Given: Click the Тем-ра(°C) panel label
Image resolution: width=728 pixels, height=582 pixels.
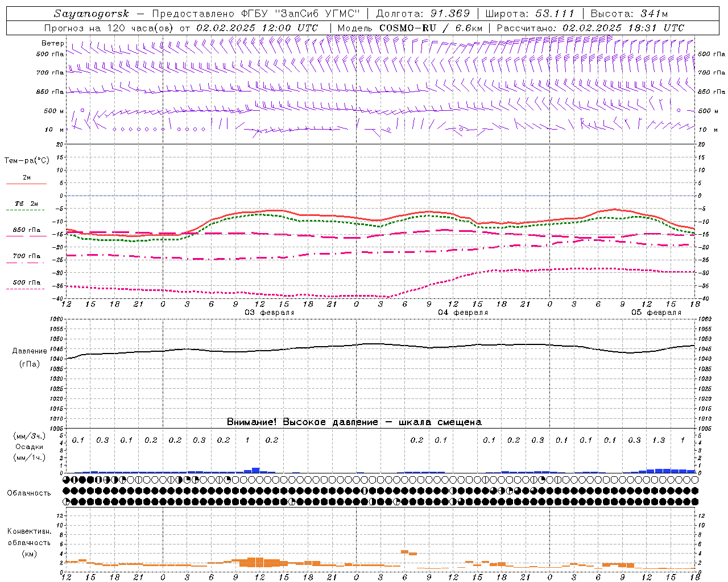Looking at the screenshot, I should pos(27,161).
